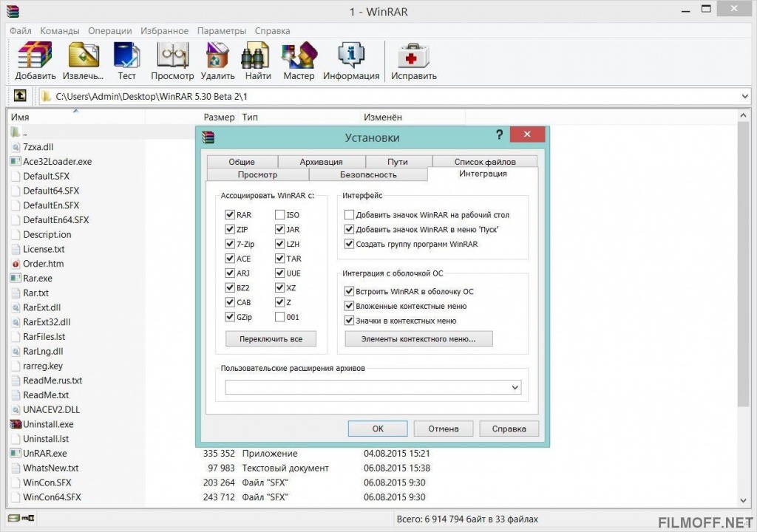
Task: Go up one folder with the arrow icon
Action: (20, 95)
